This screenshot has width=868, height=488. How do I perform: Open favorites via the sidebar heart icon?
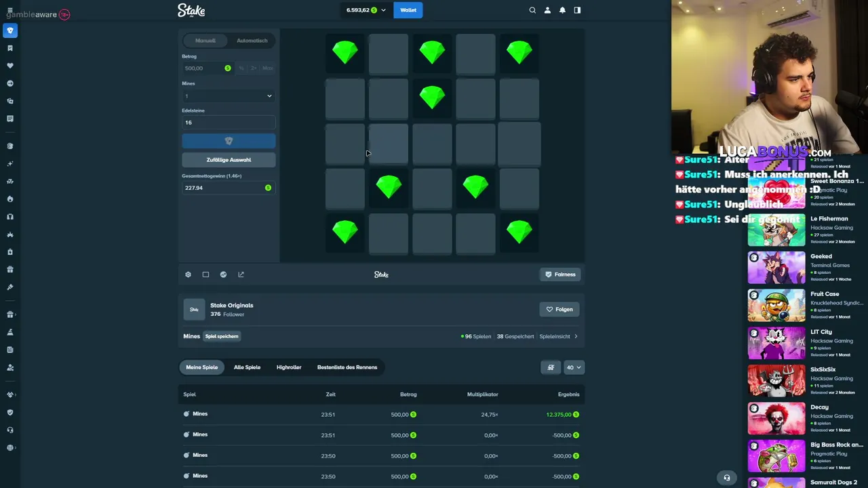pyautogui.click(x=9, y=66)
